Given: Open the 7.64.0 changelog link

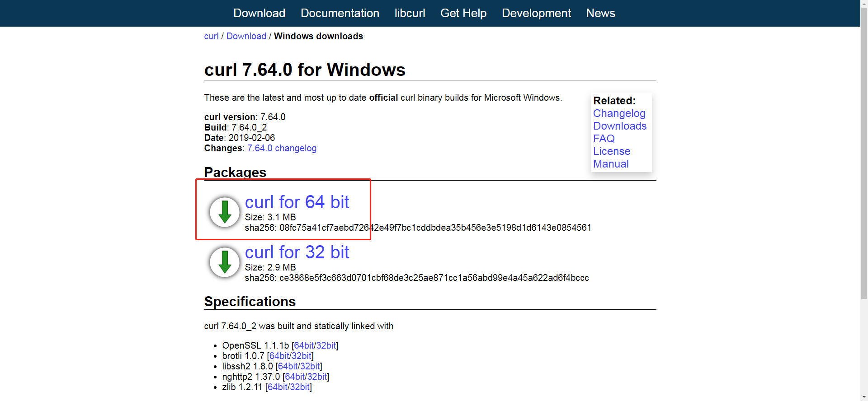Looking at the screenshot, I should pos(282,148).
